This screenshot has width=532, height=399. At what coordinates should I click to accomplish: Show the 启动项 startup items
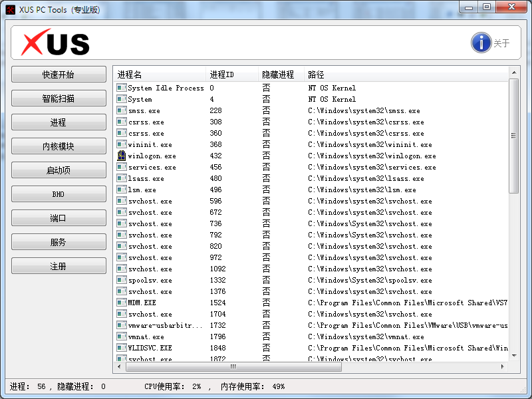[x=59, y=170]
